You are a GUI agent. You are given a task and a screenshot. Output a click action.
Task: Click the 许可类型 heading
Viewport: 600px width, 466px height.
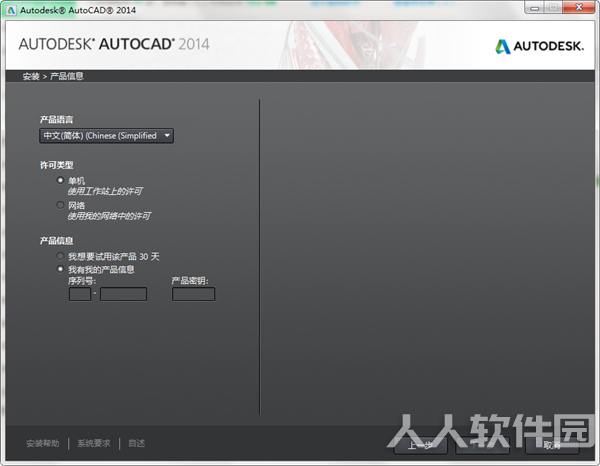coord(57,165)
